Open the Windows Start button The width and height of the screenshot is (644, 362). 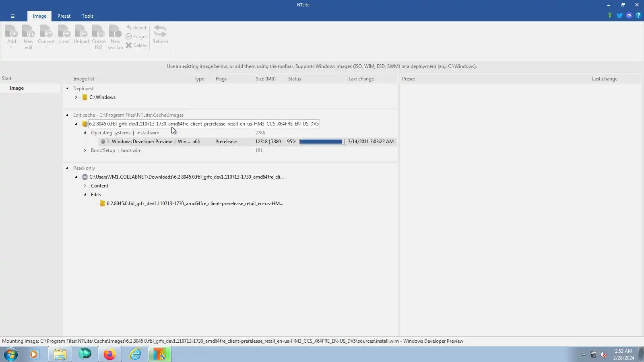[x=11, y=354]
